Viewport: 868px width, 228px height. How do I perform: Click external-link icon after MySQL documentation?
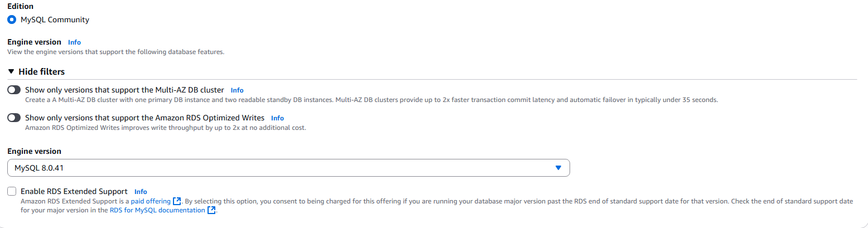(x=211, y=210)
